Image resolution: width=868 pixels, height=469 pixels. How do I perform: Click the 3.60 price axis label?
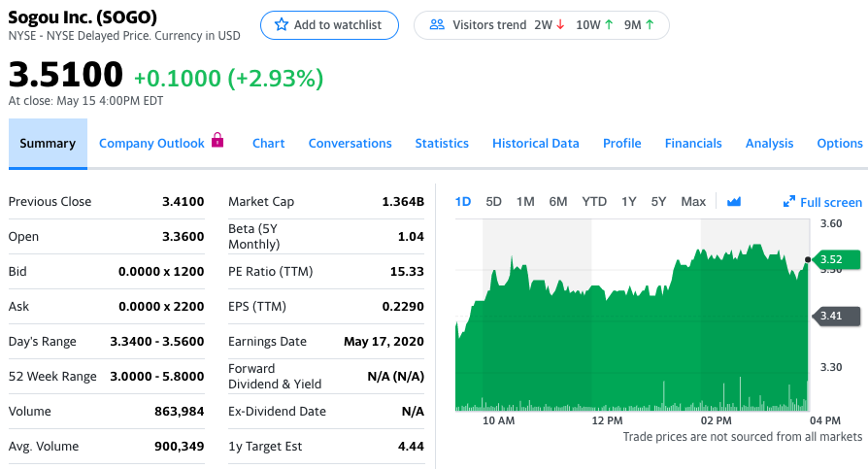click(x=831, y=223)
